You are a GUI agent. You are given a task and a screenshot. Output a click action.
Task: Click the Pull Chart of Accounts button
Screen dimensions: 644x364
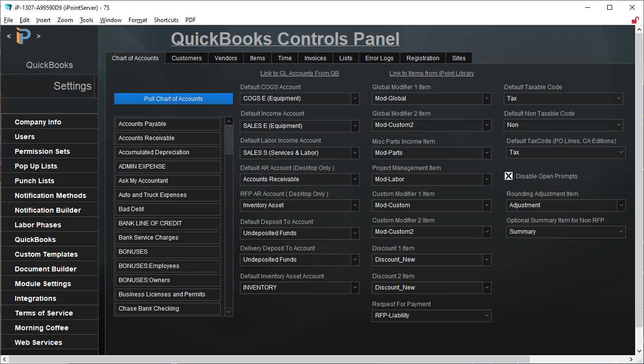174,98
